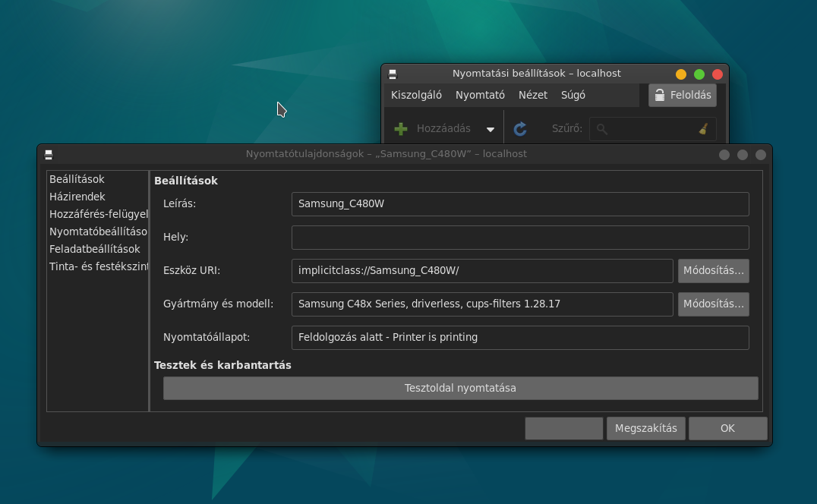The image size is (817, 504).
Task: Open the dropdown arrow next to Hozzáadás
Action: [491, 130]
